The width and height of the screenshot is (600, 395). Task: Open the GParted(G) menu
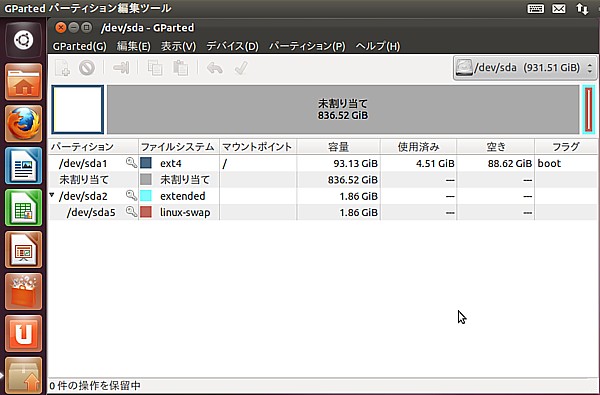(80, 46)
